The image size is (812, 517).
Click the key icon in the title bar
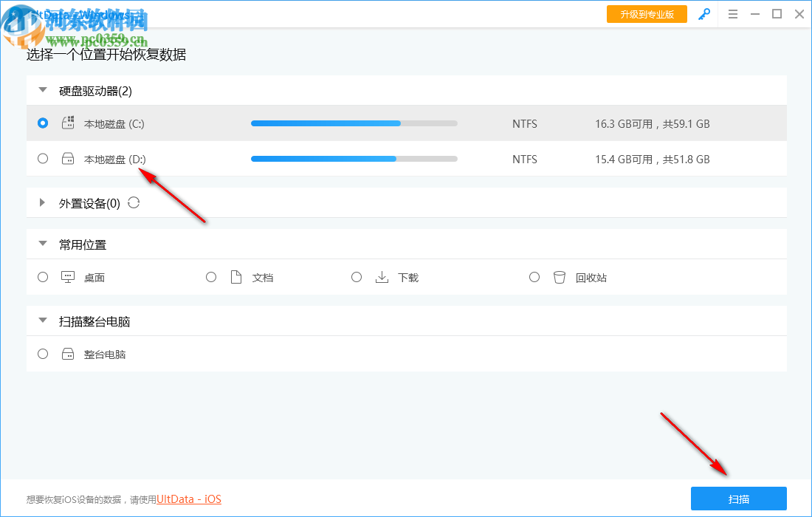(704, 13)
